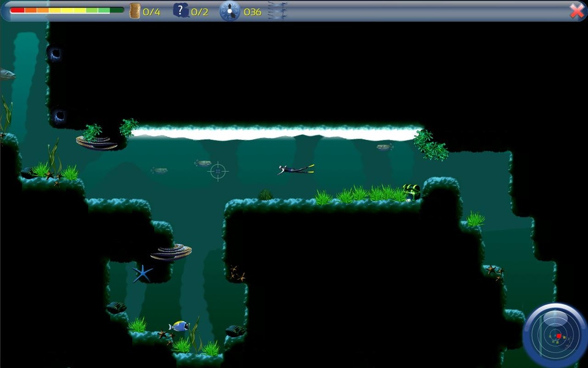Click the giant clam above the blue starfish
This screenshot has width=588, height=368.
(x=171, y=252)
